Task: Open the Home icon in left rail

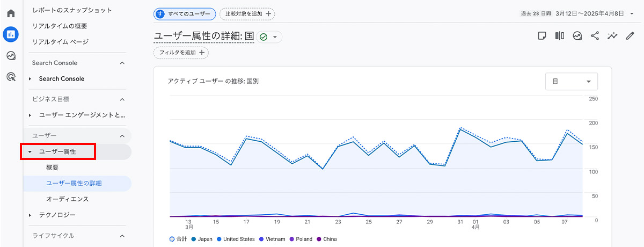Action: [11, 13]
